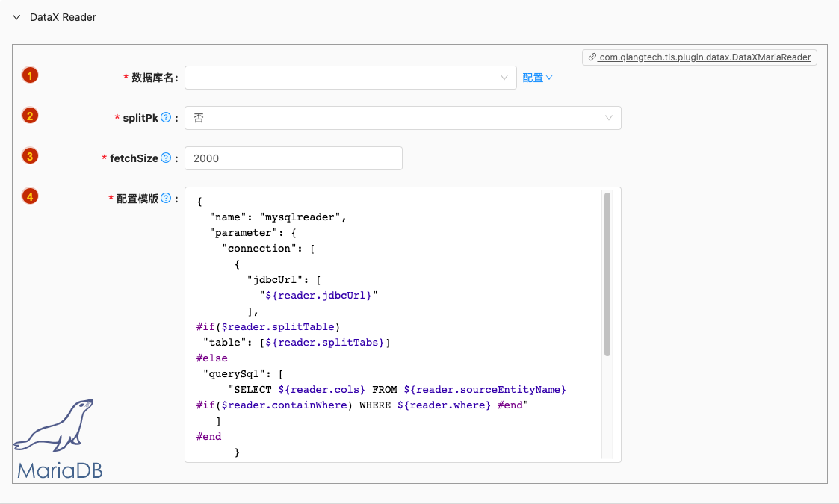This screenshot has width=839, height=504.
Task: Open the DataXMariaReader plugin class link
Action: click(x=705, y=57)
